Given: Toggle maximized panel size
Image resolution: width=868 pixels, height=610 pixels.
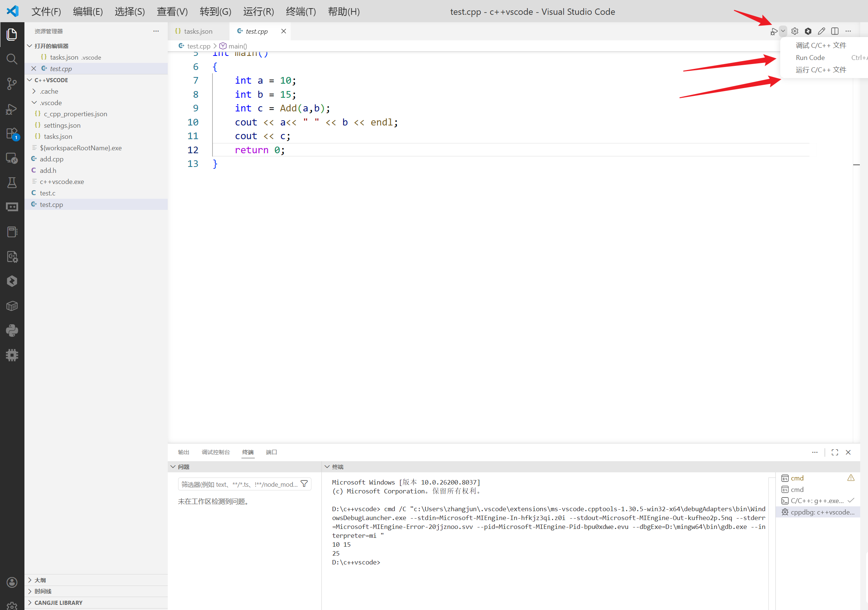Looking at the screenshot, I should click(x=835, y=452).
